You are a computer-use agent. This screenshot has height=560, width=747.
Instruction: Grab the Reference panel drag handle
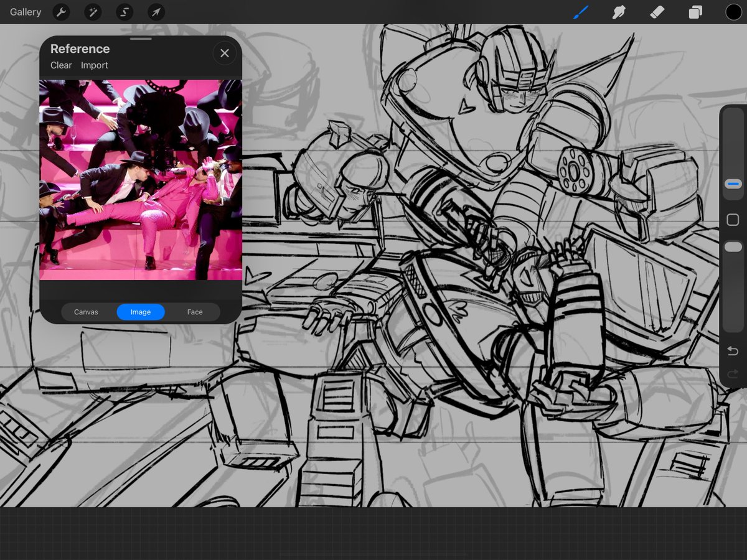(141, 39)
